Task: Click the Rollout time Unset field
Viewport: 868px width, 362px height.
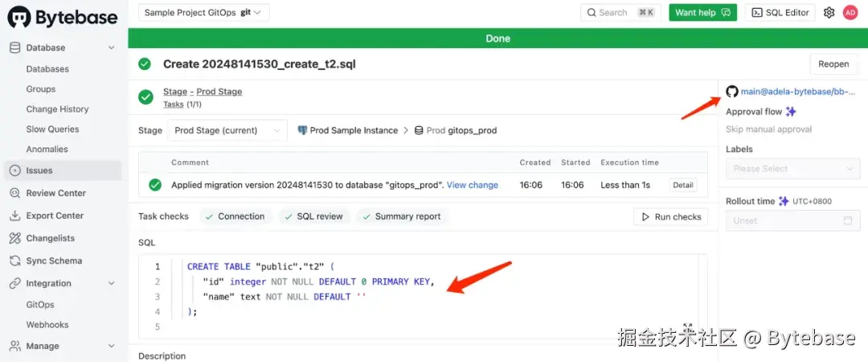Action: pyautogui.click(x=792, y=220)
